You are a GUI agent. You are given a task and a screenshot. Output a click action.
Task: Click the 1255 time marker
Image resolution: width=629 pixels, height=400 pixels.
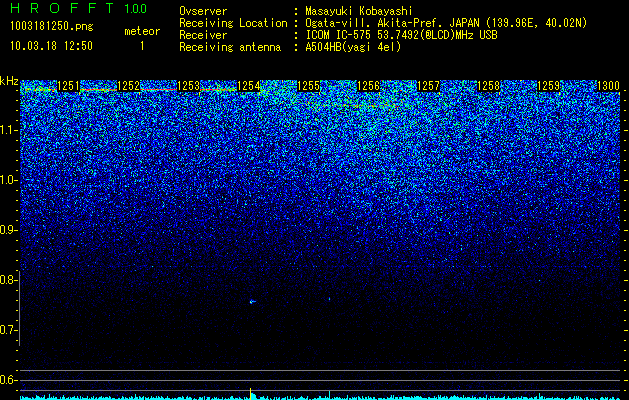pos(308,86)
